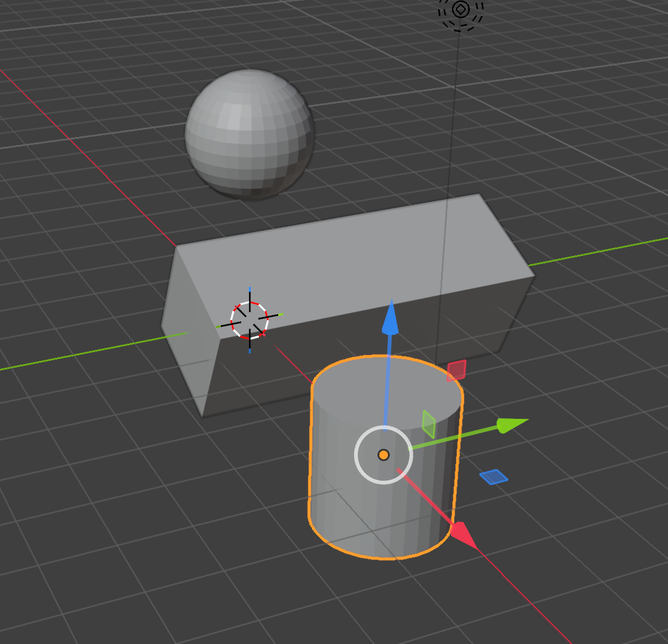Select the UV sphere object

pos(249,134)
